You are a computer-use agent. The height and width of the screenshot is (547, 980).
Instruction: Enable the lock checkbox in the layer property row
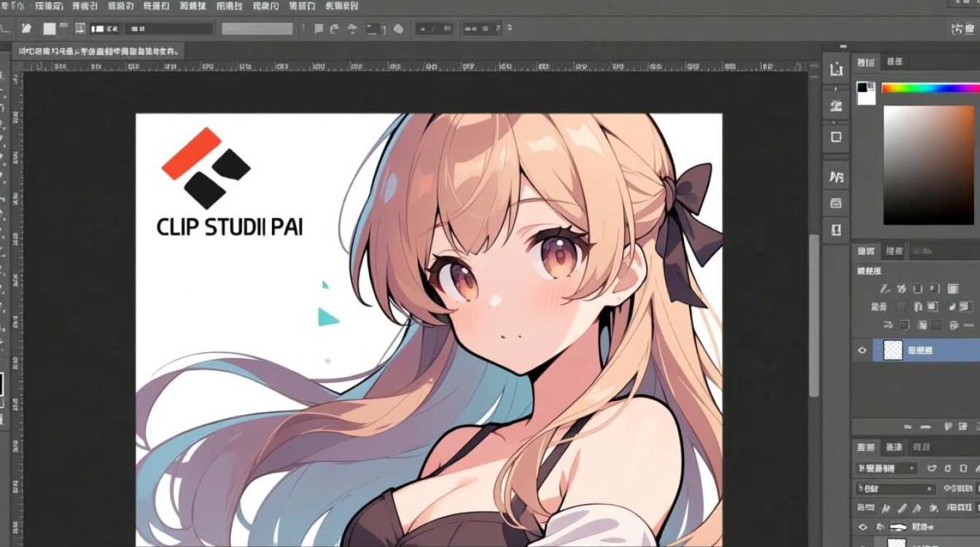point(903,306)
